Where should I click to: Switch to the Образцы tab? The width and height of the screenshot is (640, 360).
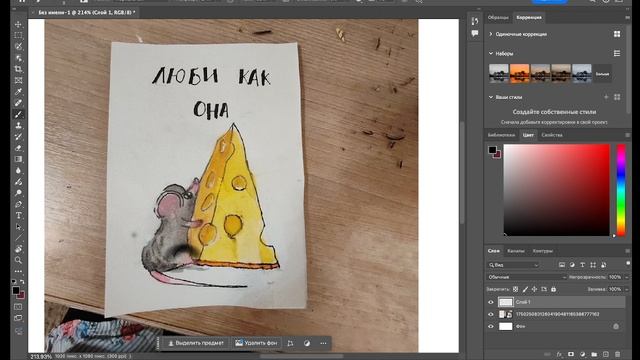pyautogui.click(x=498, y=18)
